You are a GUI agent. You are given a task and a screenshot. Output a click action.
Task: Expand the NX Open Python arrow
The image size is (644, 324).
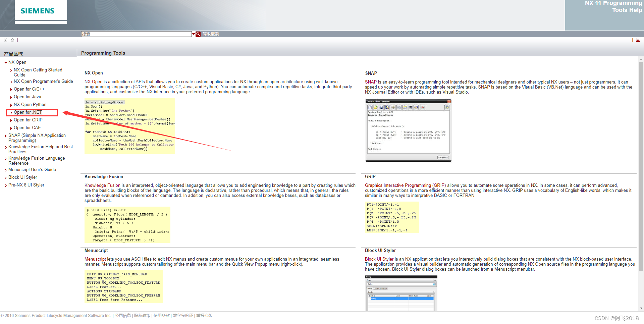tap(11, 105)
